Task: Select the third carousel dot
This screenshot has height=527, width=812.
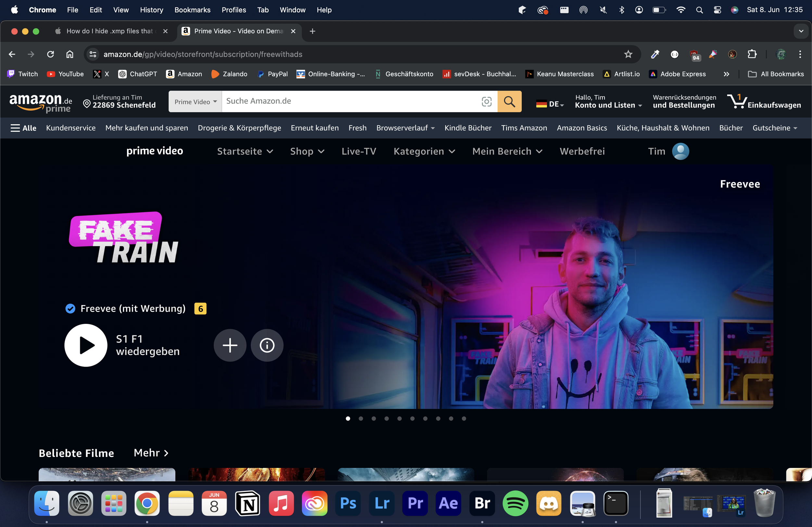Action: (x=374, y=418)
